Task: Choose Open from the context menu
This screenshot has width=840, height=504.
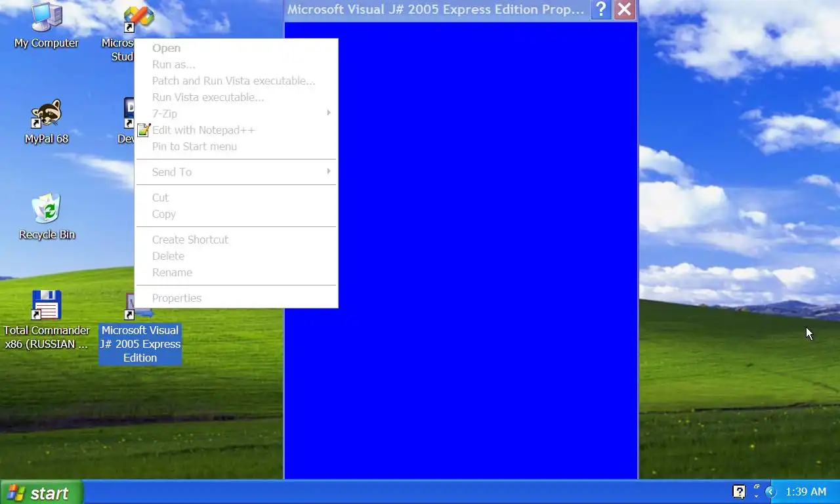Action: (x=236, y=48)
